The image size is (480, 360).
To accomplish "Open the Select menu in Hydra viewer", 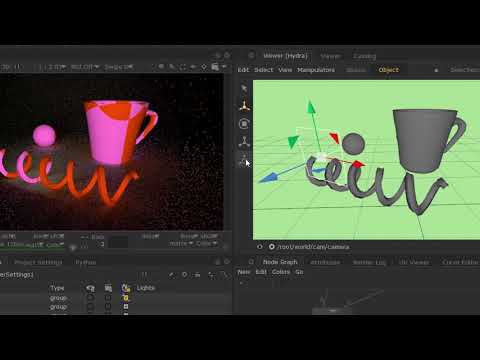I will tap(264, 70).
